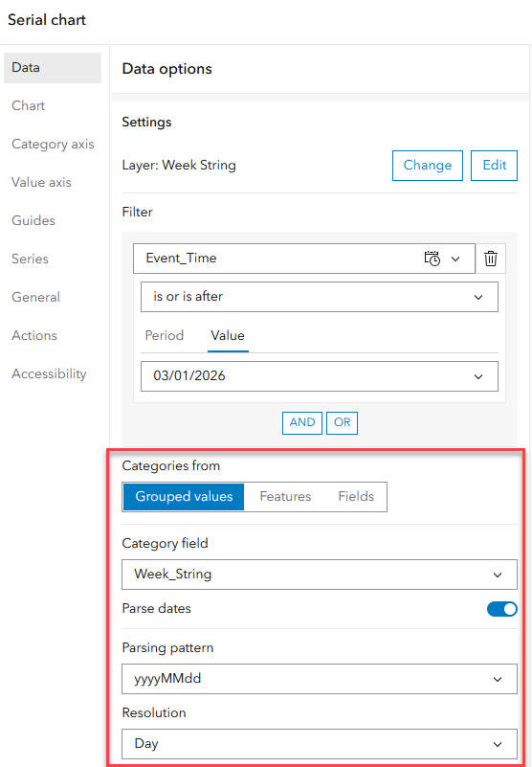Open the 03/01/2026 date value dropdown
The image size is (532, 767).
(320, 376)
